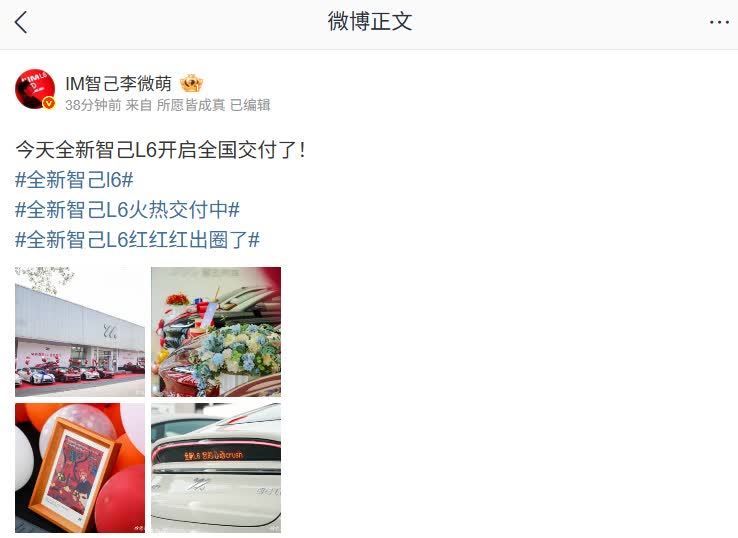Click the orange verified V badge
This screenshot has width=738, height=538.
(48, 103)
